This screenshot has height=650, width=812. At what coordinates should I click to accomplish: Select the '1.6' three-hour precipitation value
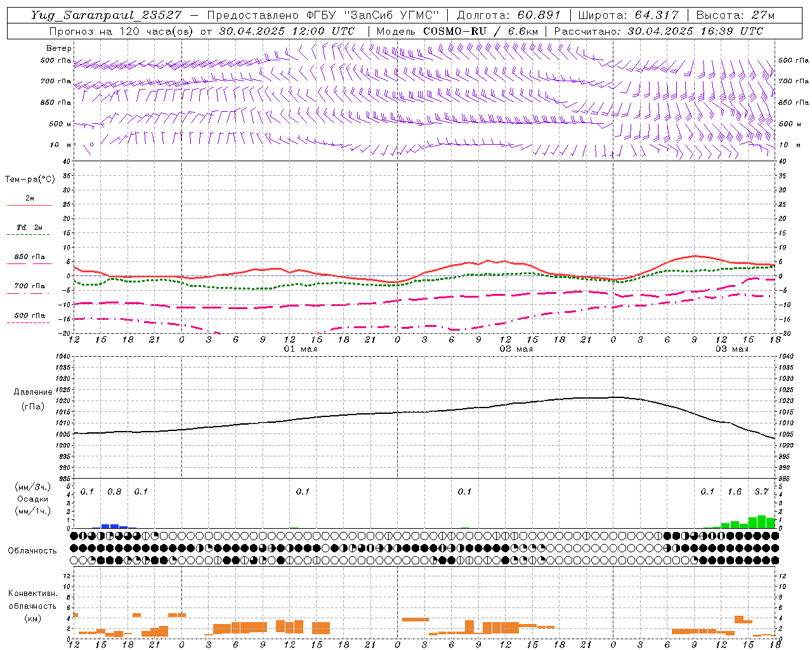tap(735, 492)
